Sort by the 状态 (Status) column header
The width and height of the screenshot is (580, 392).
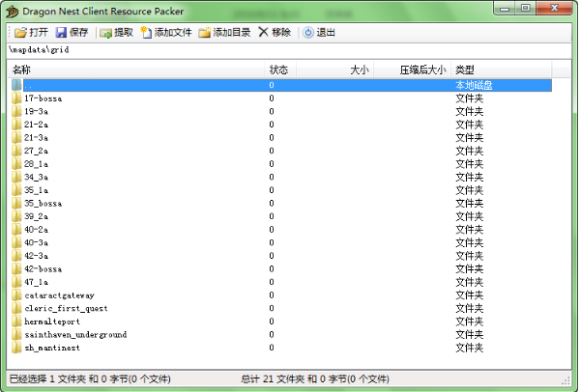(x=280, y=70)
